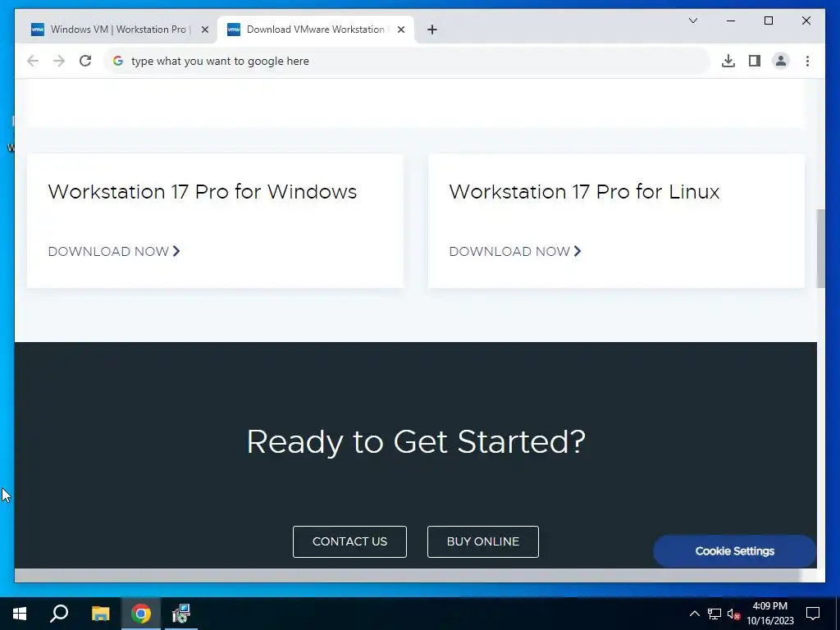Viewport: 840px width, 630px height.
Task: Open Chrome three-dot menu
Action: (x=807, y=61)
